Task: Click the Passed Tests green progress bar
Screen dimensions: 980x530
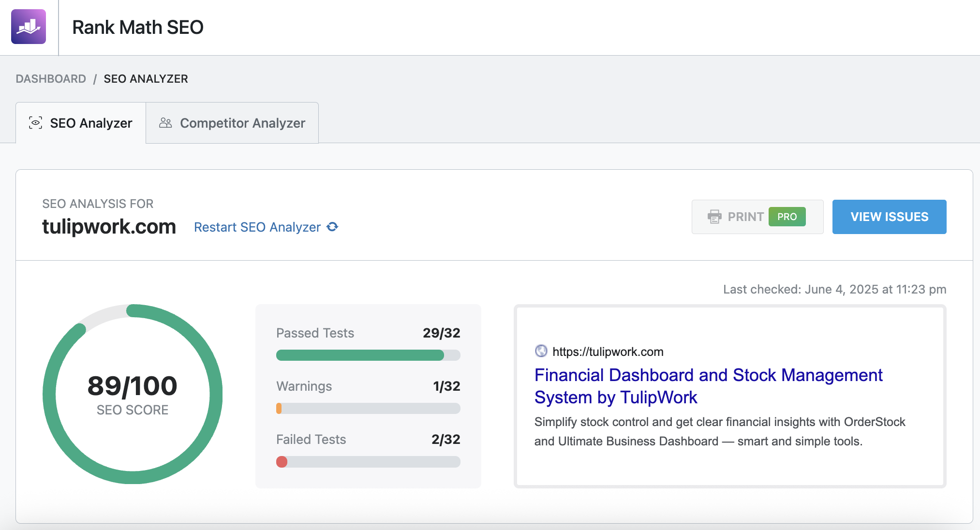Action: click(368, 355)
